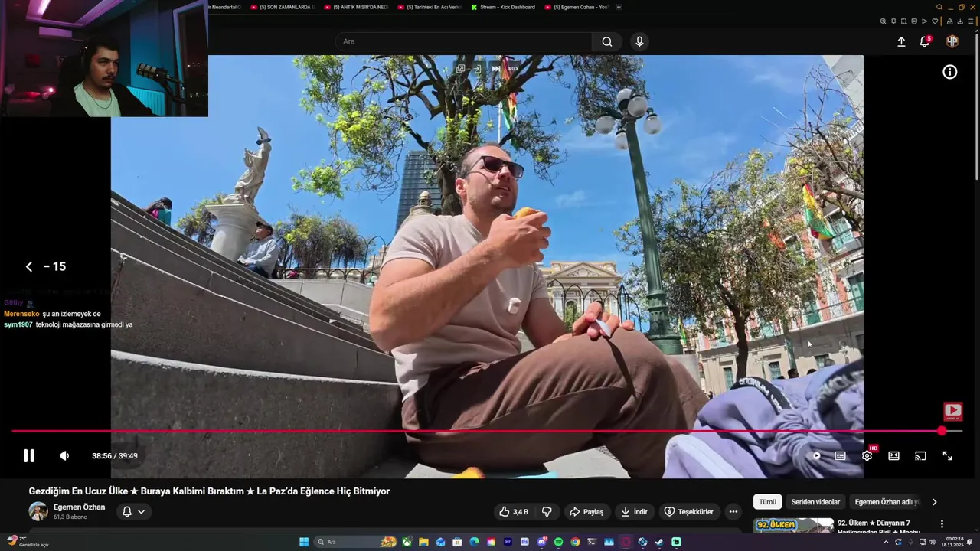Open the notifications bell with badge 5
980x551 pixels.
[x=925, y=41]
